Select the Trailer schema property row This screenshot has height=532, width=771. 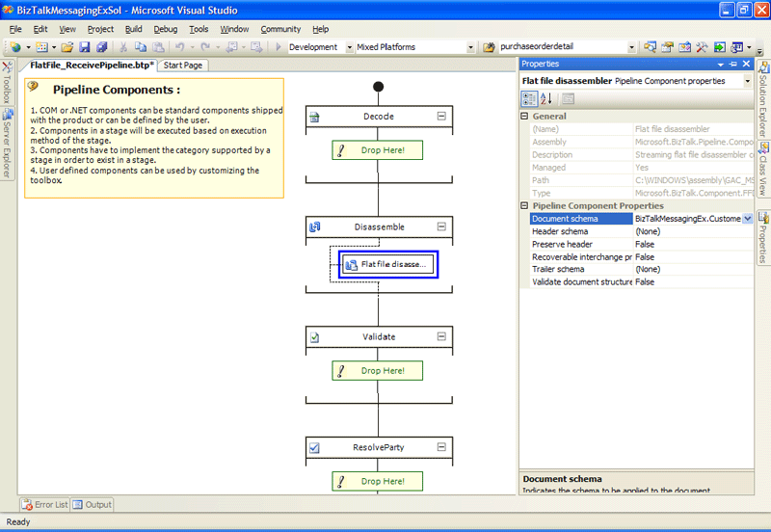(641, 270)
